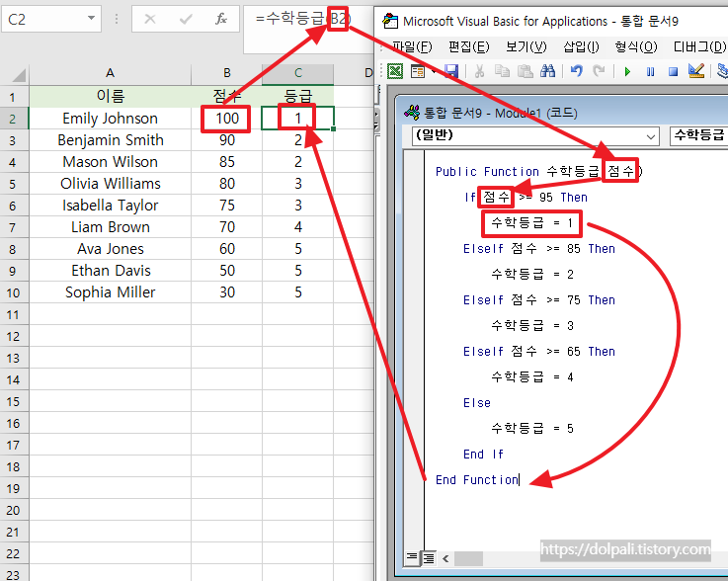This screenshot has height=581, width=728.
Task: Open the 형식(O) menu in VBA editor
Action: [x=636, y=46]
